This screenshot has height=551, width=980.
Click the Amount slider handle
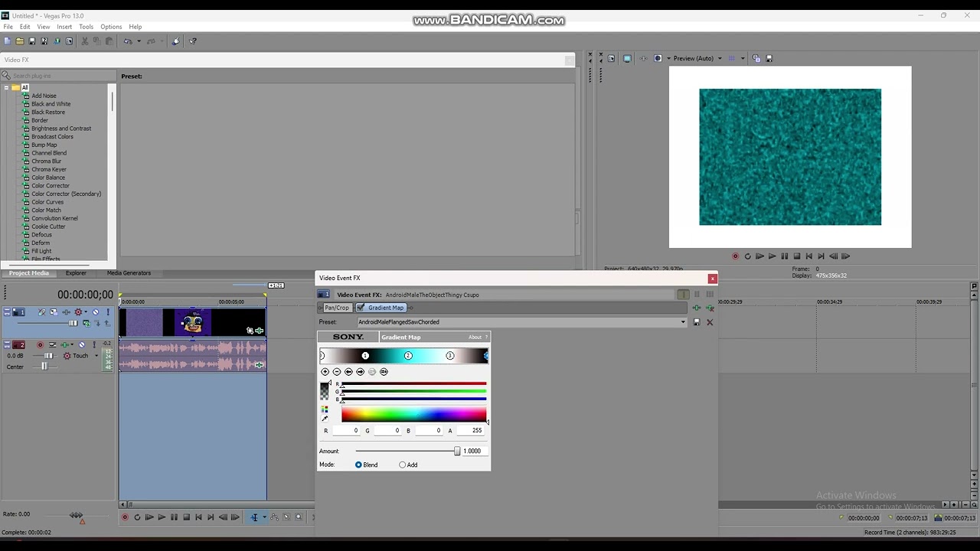tap(457, 452)
